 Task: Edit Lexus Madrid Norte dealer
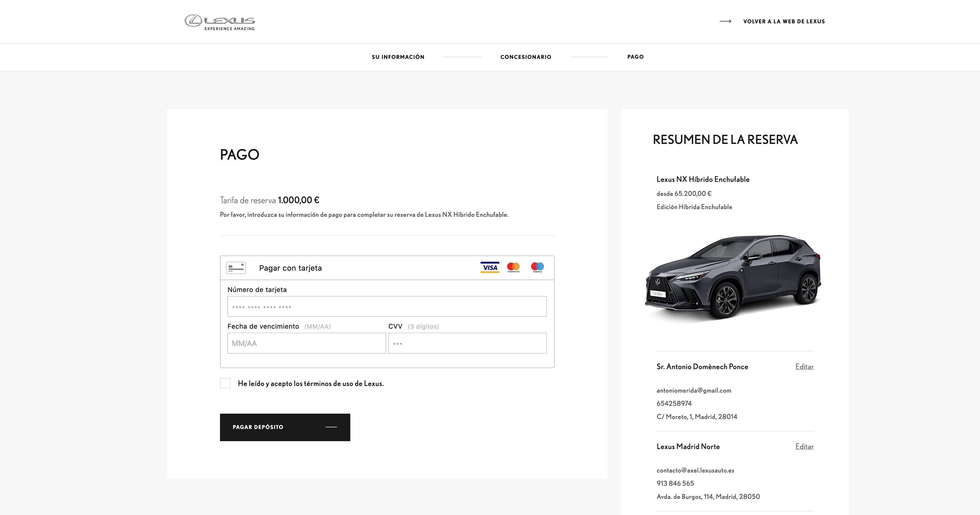point(804,446)
